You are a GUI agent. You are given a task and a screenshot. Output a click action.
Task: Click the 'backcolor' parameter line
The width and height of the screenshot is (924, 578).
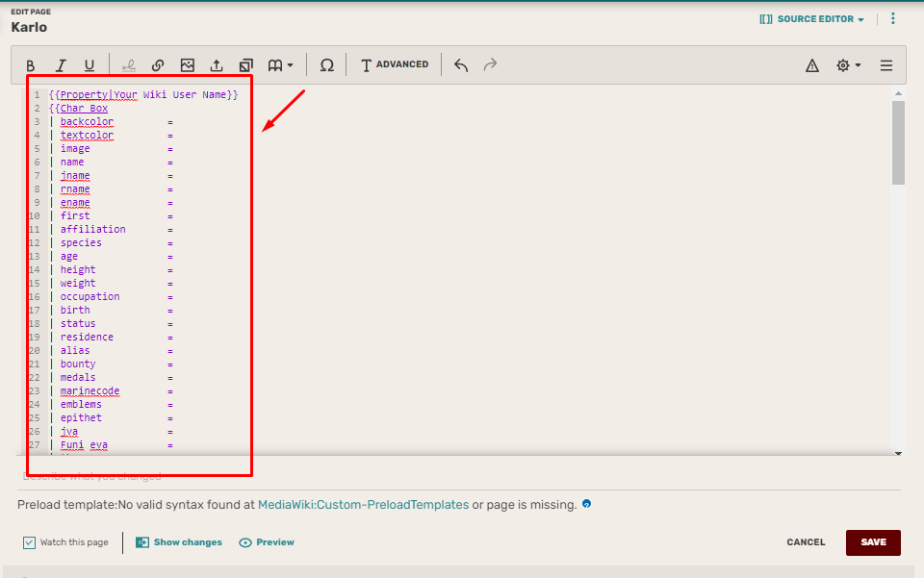(x=87, y=122)
